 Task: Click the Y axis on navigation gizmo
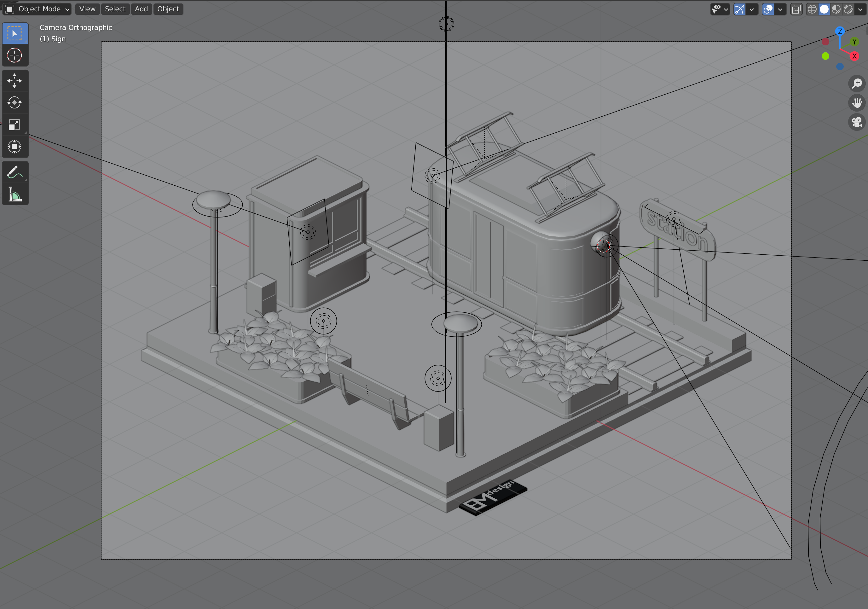tap(854, 42)
